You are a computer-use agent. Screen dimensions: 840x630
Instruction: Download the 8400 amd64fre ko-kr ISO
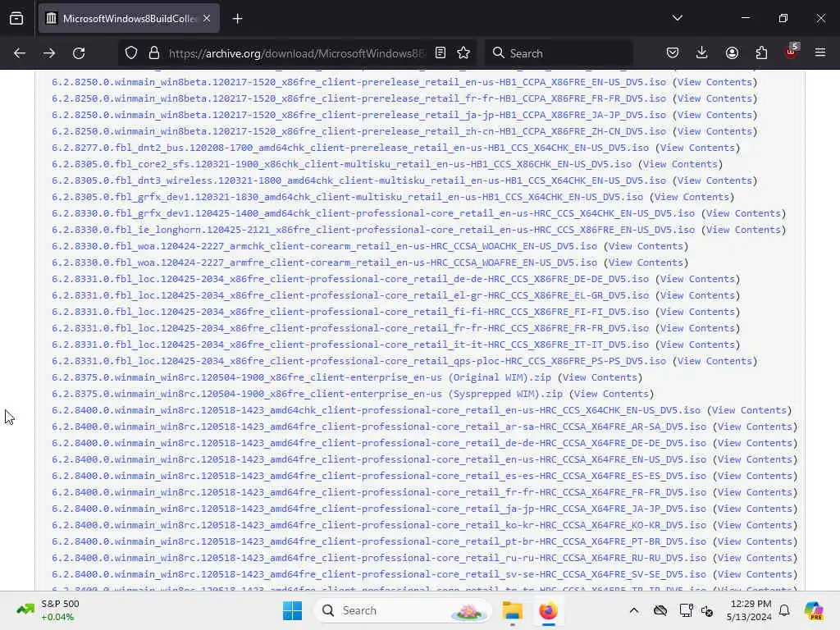[x=379, y=525]
